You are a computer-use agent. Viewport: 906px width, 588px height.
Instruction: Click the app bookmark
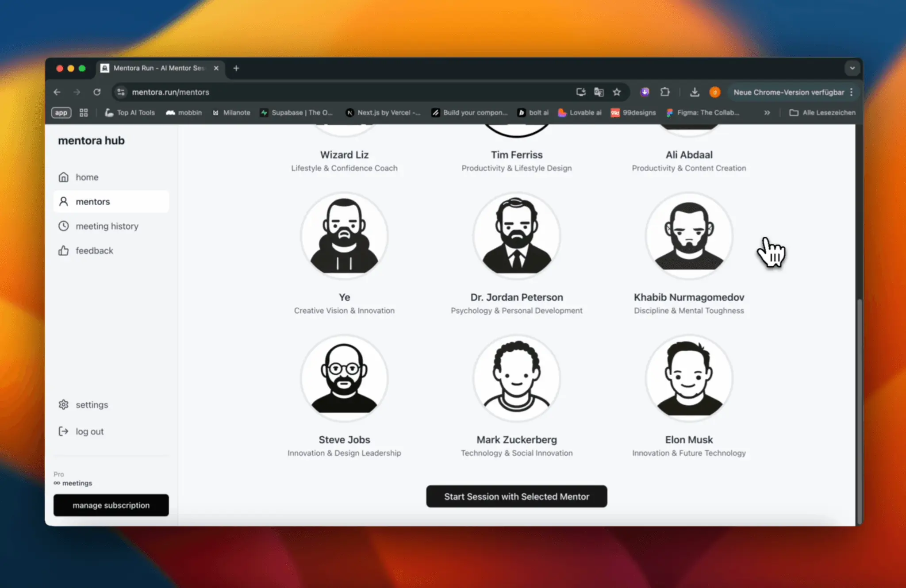click(x=61, y=113)
